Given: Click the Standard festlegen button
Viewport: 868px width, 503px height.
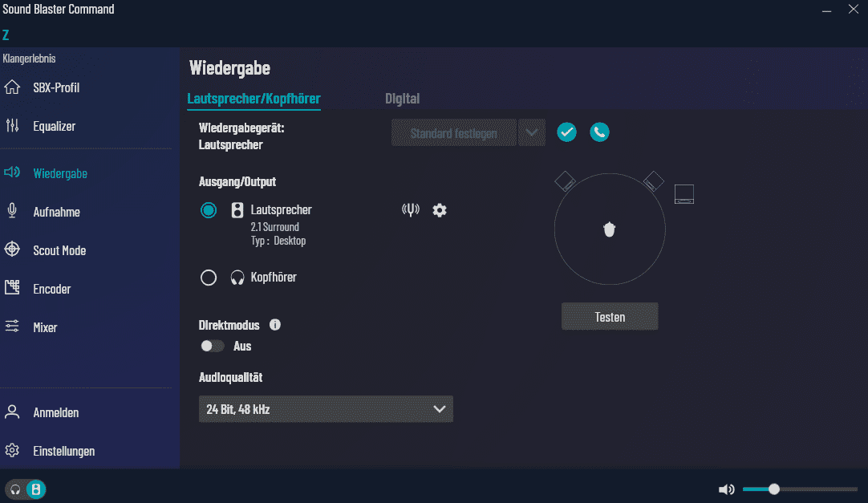Looking at the screenshot, I should [x=454, y=133].
